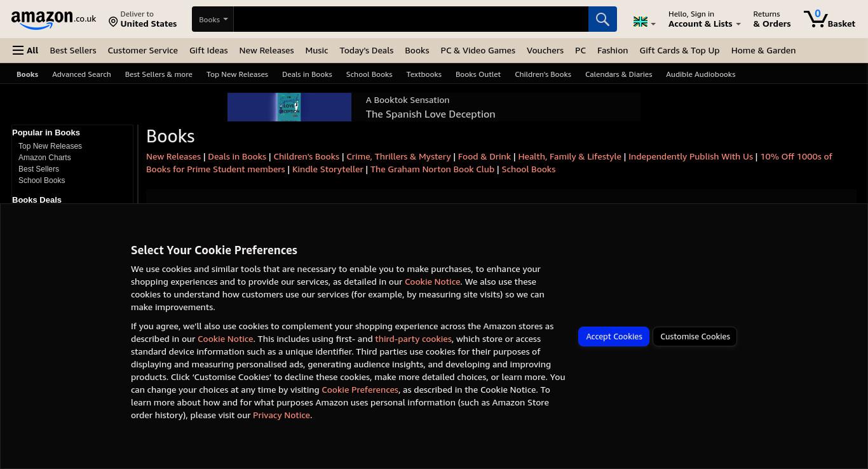Viewport: 868px width, 469px height.
Task: Open Food & Drink
Action: (484, 156)
